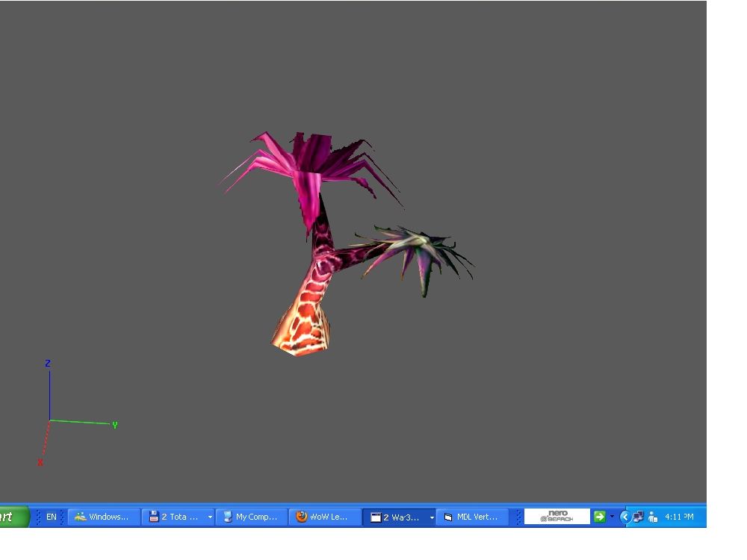Expand the 2 Tota... group dropdown arrow
747x560 pixels.
click(x=210, y=517)
